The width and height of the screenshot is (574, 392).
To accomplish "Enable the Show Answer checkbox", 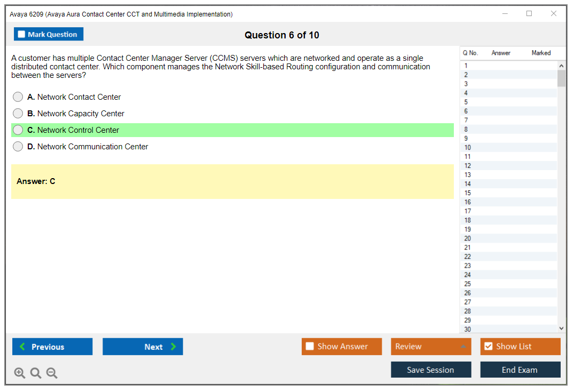I will point(310,347).
